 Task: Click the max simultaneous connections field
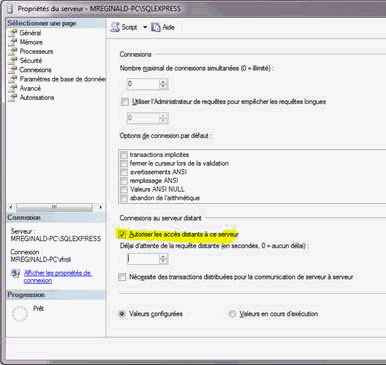[143, 84]
